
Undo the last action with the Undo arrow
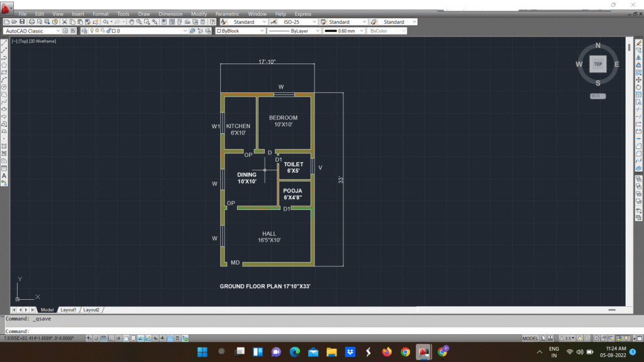(106, 22)
